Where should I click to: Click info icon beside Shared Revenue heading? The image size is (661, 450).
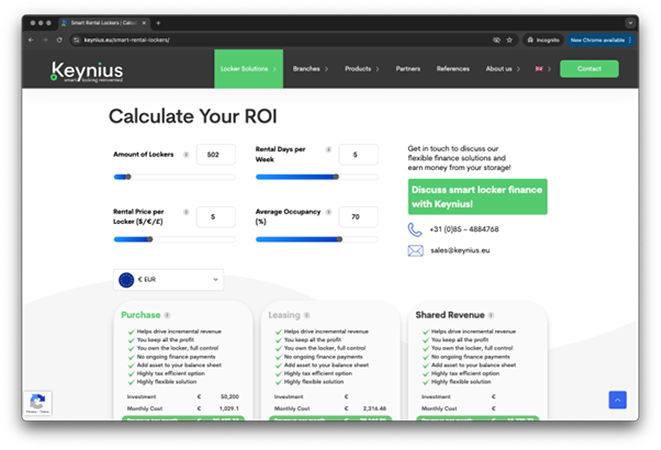point(491,315)
